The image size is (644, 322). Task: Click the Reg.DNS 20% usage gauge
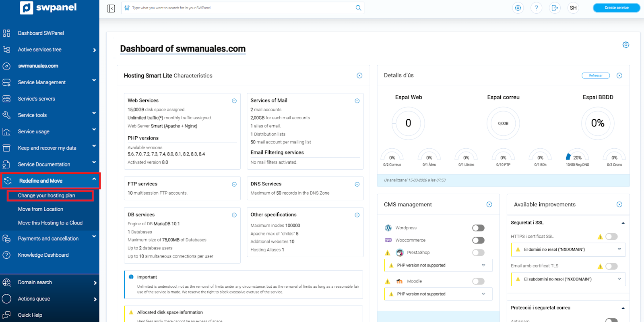(x=577, y=157)
